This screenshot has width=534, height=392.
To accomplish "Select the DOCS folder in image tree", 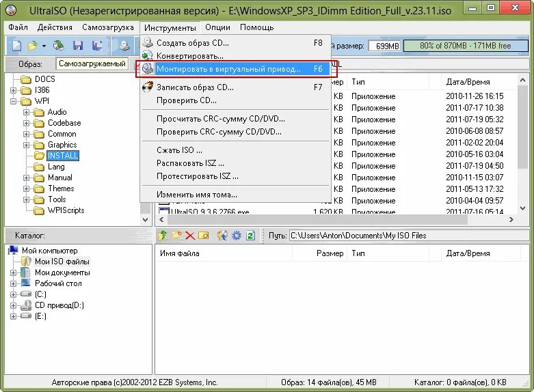I will (x=44, y=79).
